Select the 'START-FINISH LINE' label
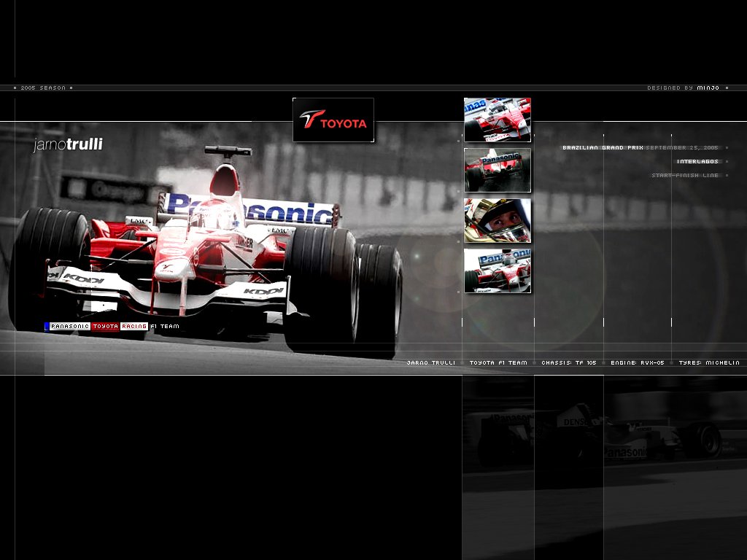Viewport: 747px width, 560px height. pyautogui.click(x=685, y=175)
